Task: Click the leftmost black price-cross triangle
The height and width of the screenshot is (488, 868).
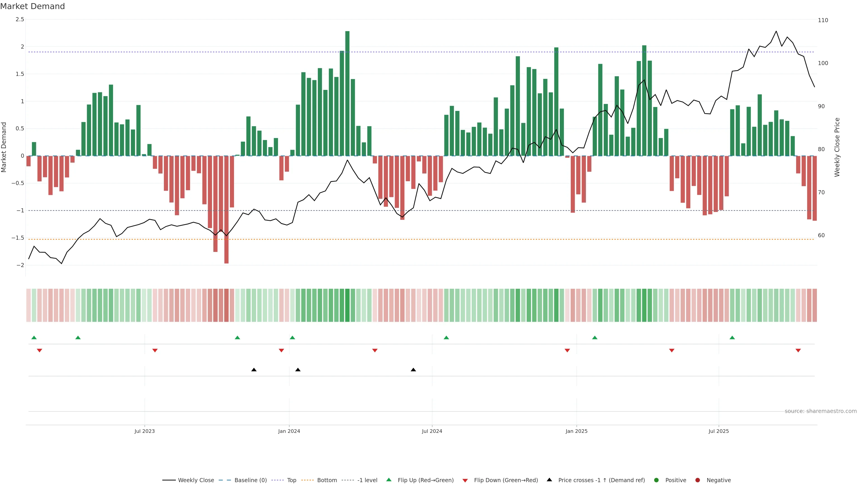Action: [x=254, y=370]
